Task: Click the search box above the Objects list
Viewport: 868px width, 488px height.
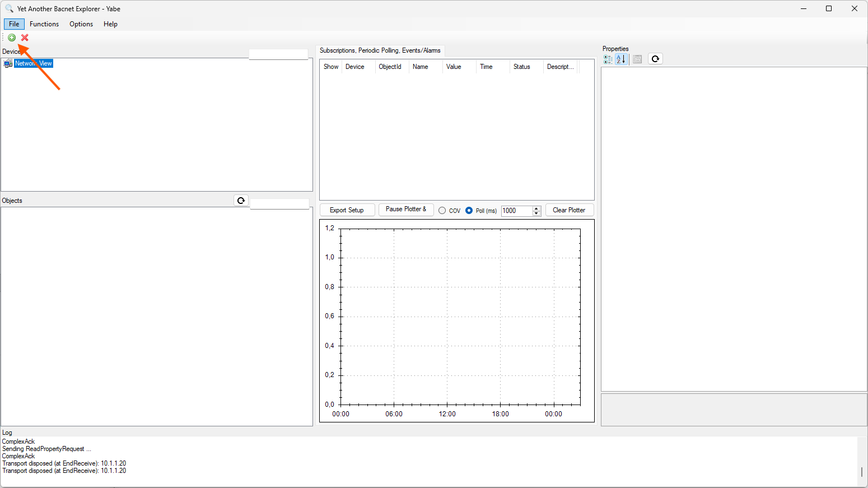Action: coord(279,204)
